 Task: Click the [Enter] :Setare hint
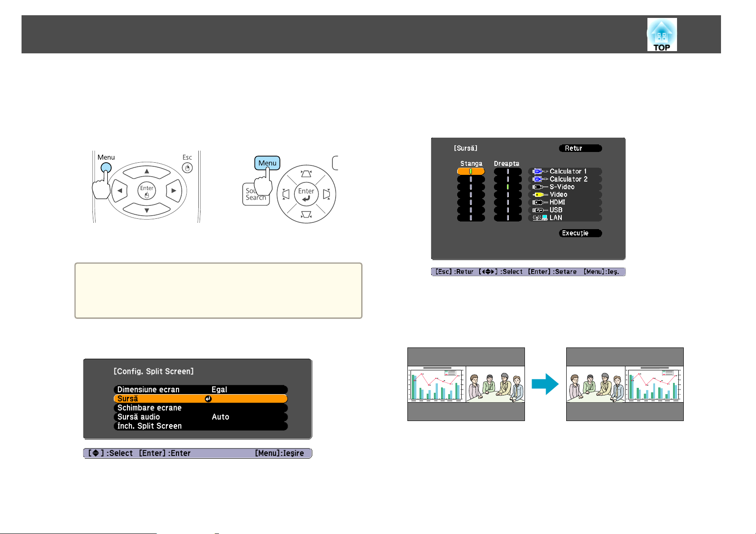pos(552,272)
